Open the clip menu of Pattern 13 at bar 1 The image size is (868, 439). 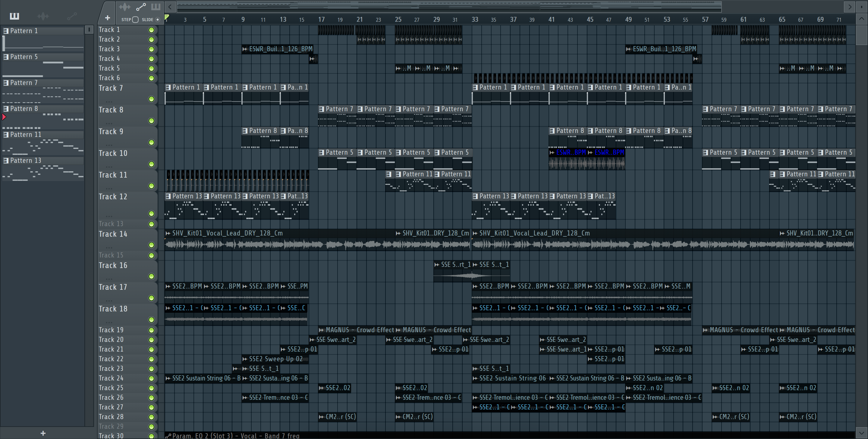(x=168, y=196)
